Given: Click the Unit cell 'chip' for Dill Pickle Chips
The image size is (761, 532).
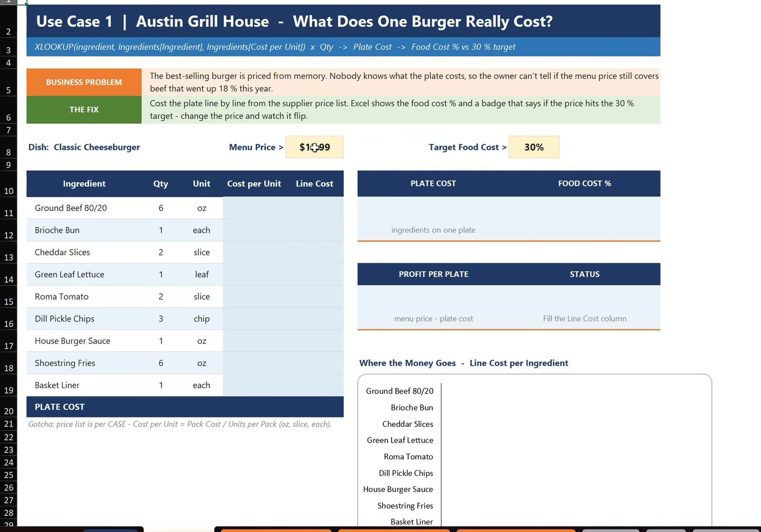Looking at the screenshot, I should click(x=202, y=319).
